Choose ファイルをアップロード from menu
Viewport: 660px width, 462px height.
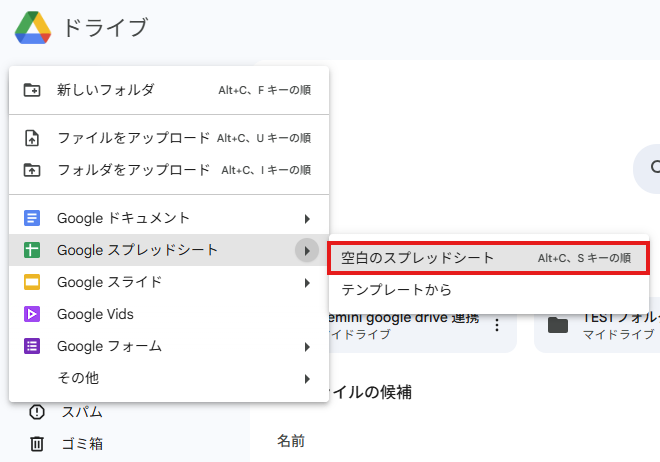tap(169, 138)
